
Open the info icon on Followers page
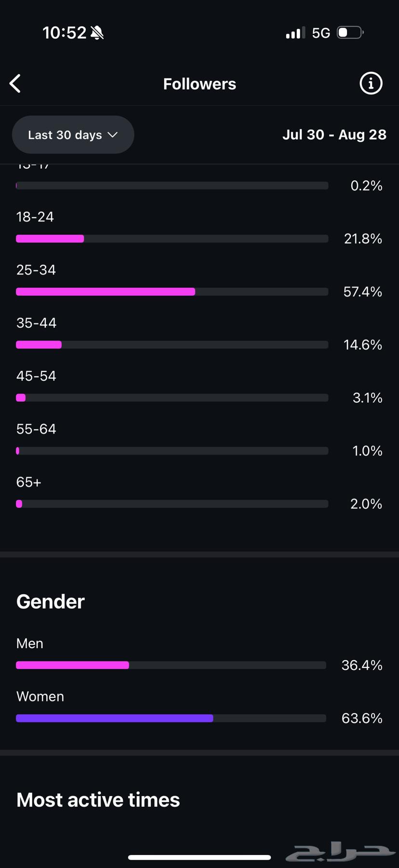click(371, 83)
